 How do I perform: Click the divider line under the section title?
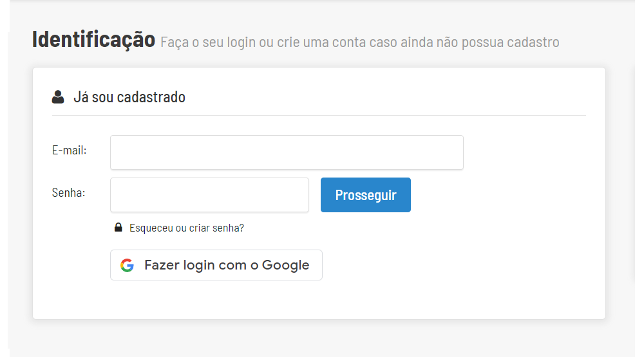[x=319, y=116]
